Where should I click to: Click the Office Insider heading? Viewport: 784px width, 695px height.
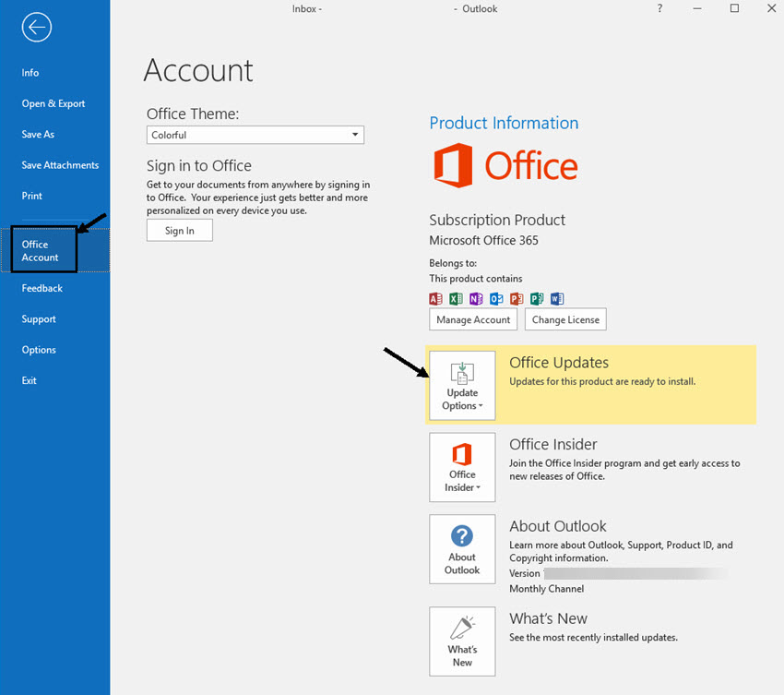553,444
